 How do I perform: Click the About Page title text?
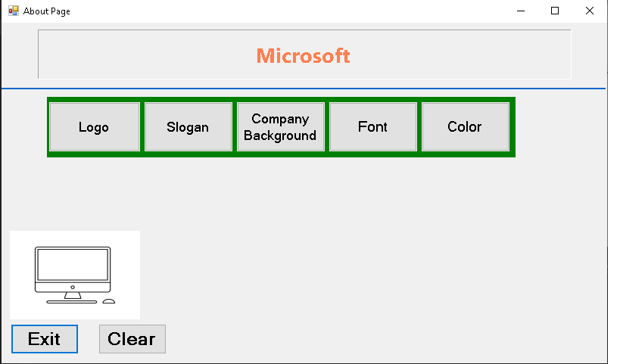pos(47,11)
